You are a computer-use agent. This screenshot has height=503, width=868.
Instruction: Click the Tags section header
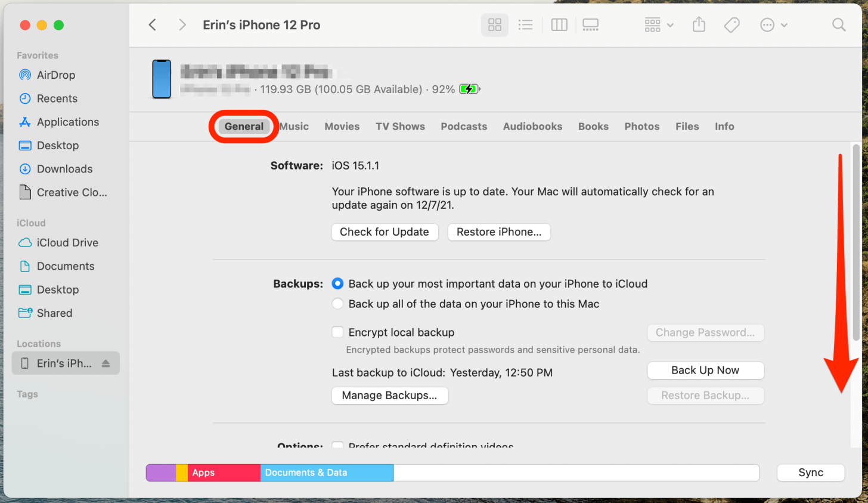27,394
